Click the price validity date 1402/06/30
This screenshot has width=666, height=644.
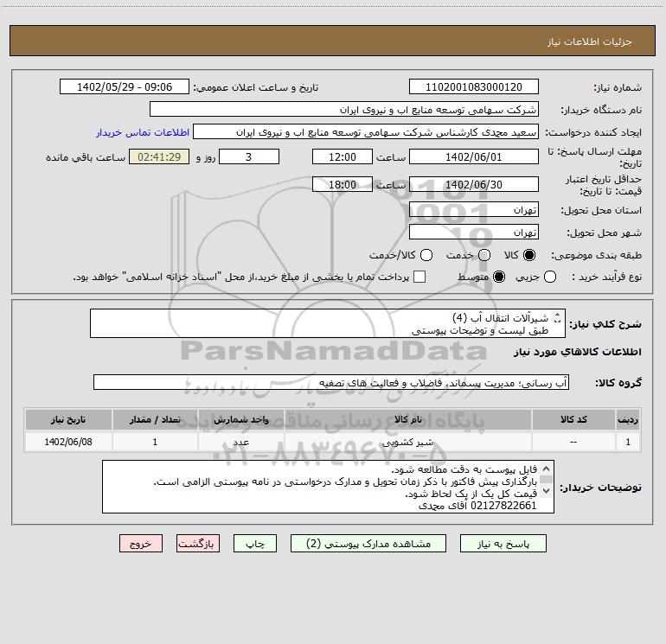(474, 184)
